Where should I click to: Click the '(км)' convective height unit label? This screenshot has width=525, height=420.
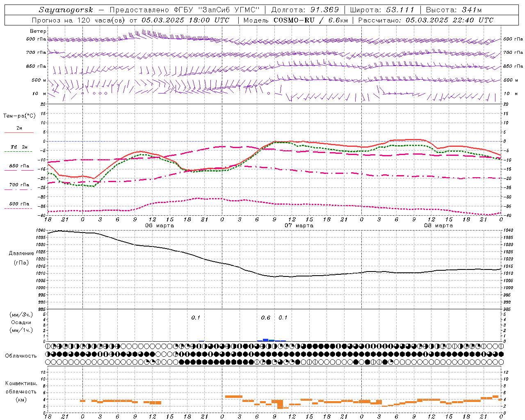pos(21,399)
